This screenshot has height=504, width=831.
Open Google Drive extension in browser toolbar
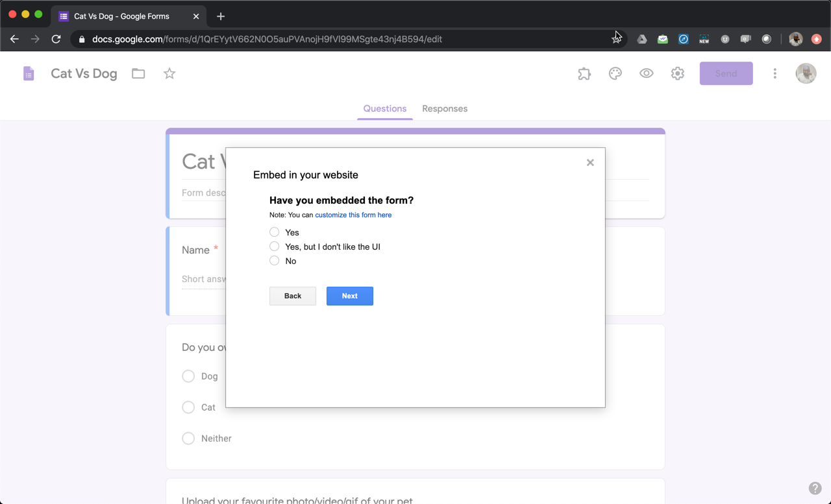[x=641, y=39]
